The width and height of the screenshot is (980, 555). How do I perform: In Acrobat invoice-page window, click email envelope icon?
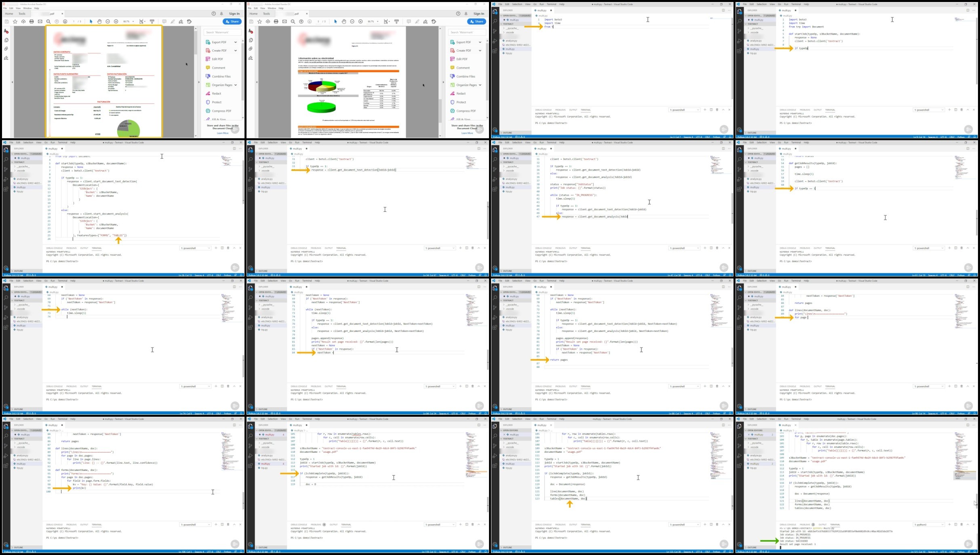click(x=40, y=21)
